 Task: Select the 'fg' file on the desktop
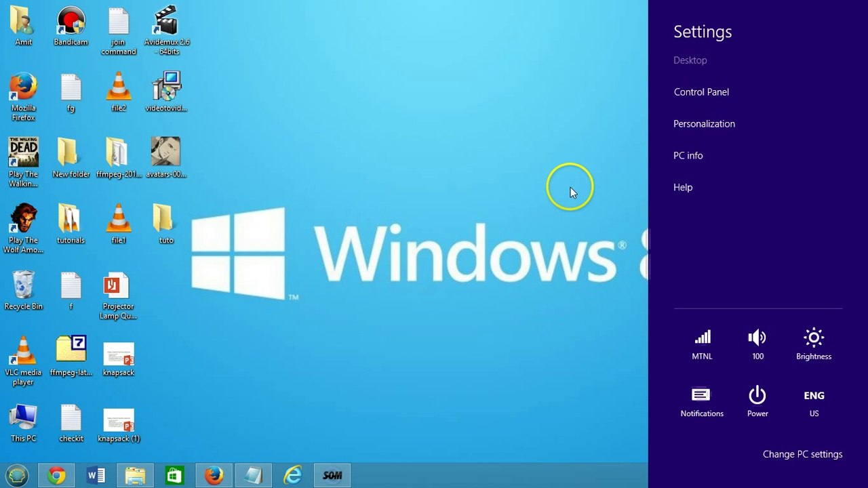click(71, 93)
